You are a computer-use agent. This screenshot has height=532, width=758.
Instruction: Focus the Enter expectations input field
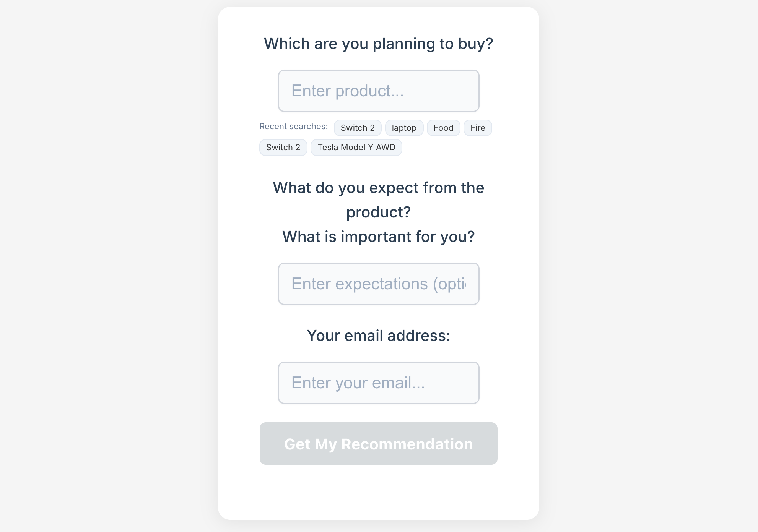(x=378, y=284)
